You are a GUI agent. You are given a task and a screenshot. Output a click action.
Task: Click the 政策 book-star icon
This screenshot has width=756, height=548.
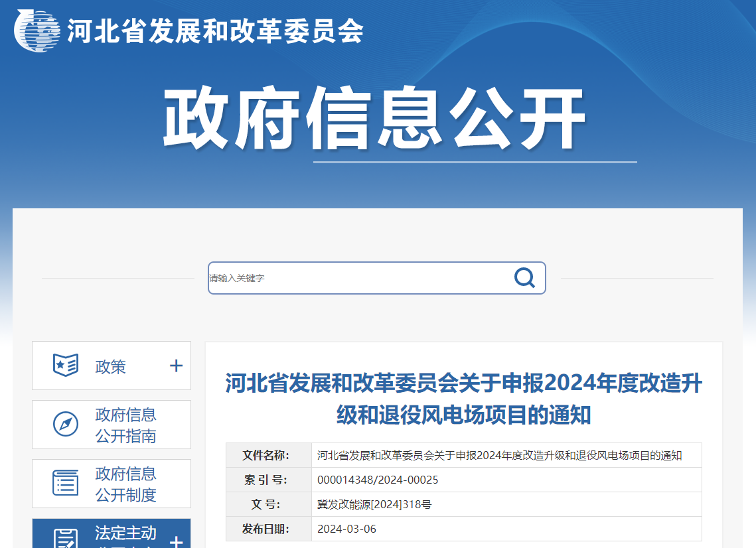pyautogui.click(x=66, y=366)
